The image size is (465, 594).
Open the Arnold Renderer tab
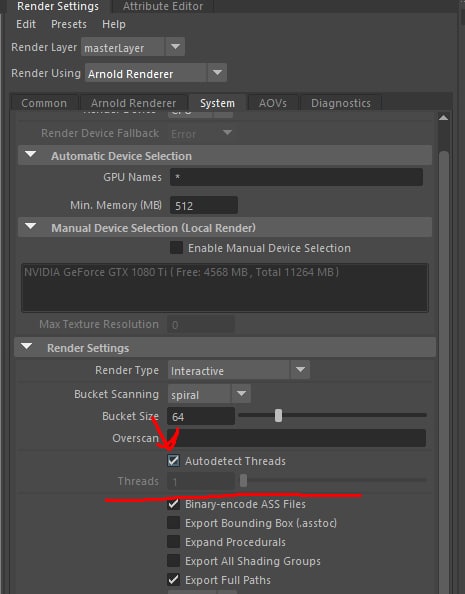click(x=133, y=103)
